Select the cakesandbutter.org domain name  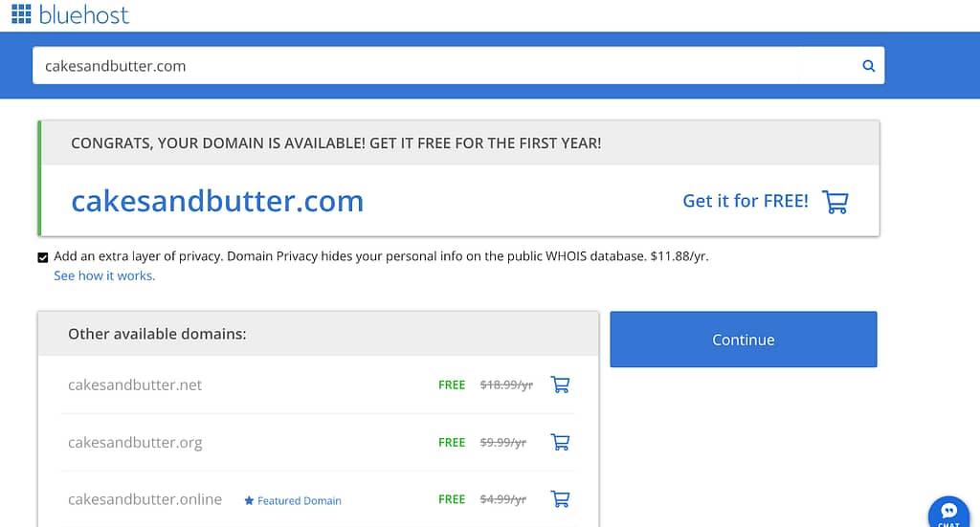135,443
